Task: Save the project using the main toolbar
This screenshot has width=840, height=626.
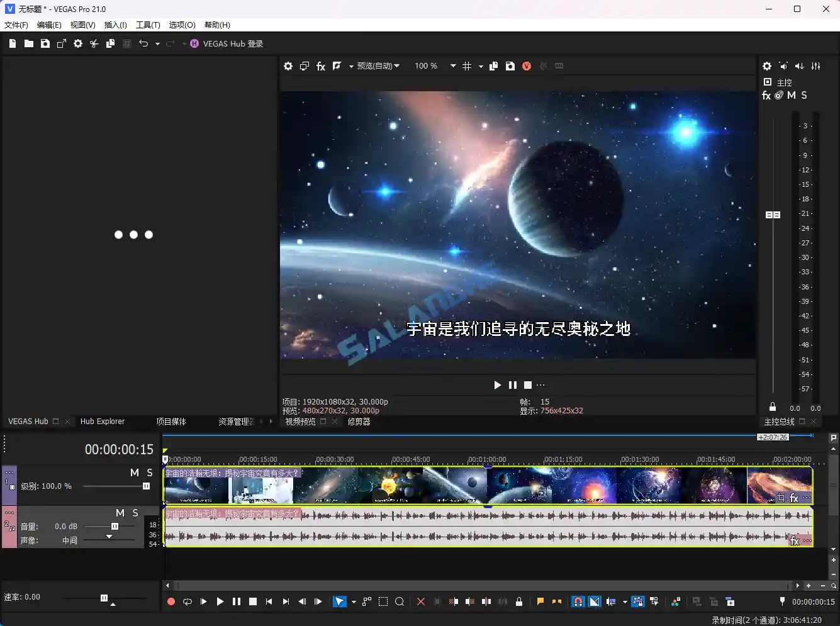Action: point(45,43)
